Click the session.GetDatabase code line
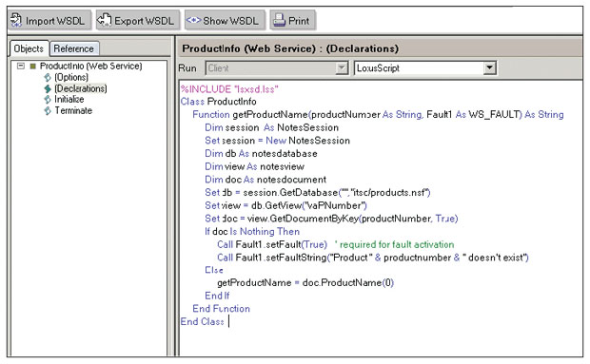Screen dimensions: 590x364 point(318,193)
